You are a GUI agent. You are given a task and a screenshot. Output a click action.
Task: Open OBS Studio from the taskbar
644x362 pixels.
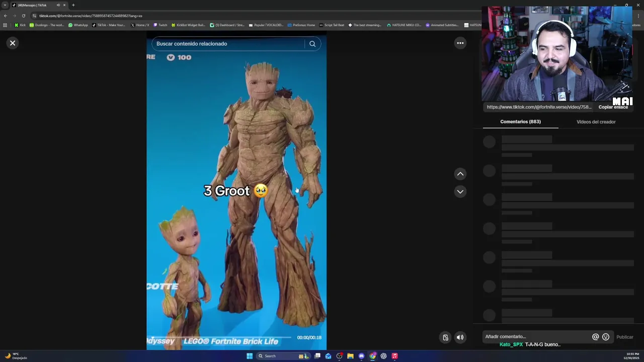coord(339,356)
